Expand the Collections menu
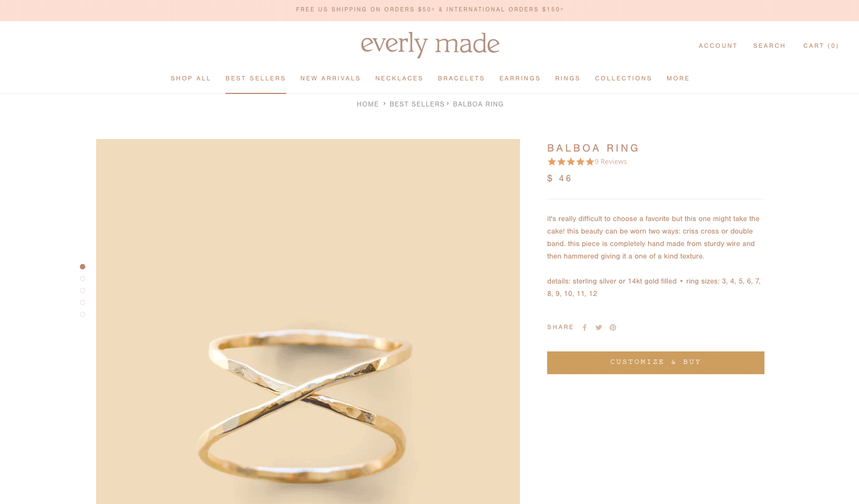The height and width of the screenshot is (504, 859). tap(623, 78)
